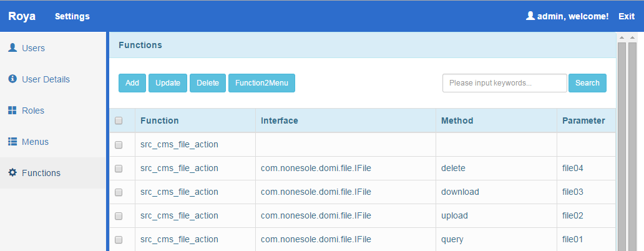Check the row with delete method
The height and width of the screenshot is (251, 644).
(x=119, y=169)
